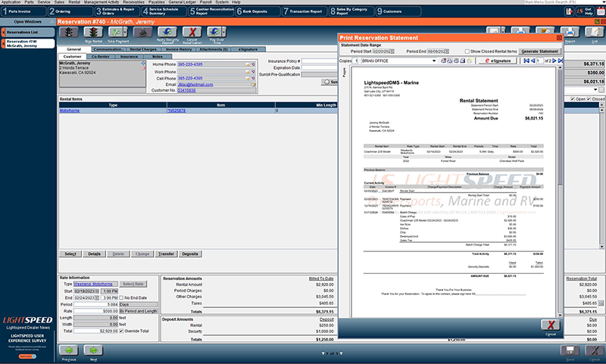This screenshot has height=364, width=606.
Task: Open the BRIAN OFFICE printer dropdown
Action: pyautogui.click(x=434, y=61)
